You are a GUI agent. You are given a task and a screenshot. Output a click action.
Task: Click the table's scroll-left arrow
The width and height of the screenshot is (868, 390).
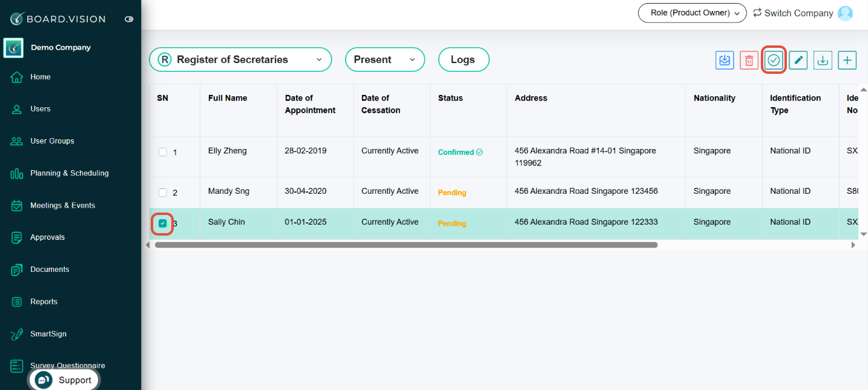(x=148, y=245)
